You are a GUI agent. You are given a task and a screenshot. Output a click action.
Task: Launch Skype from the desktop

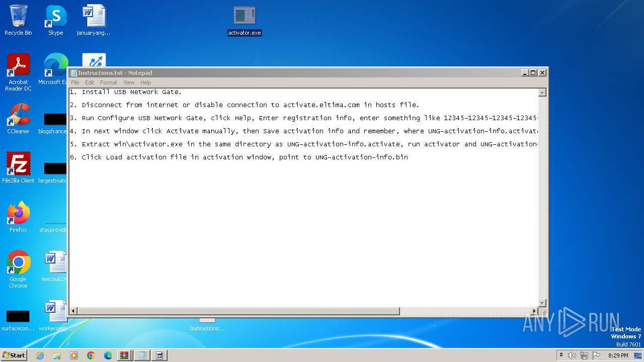55,20
